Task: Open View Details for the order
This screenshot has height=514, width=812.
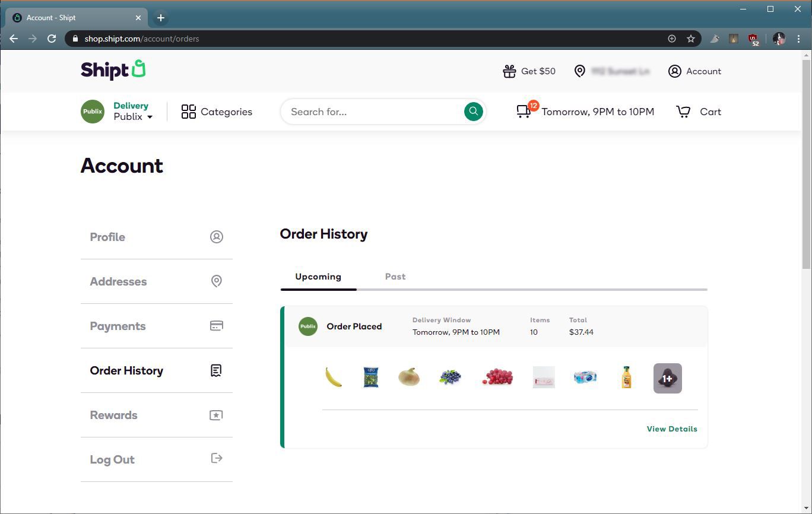Action: [672, 429]
